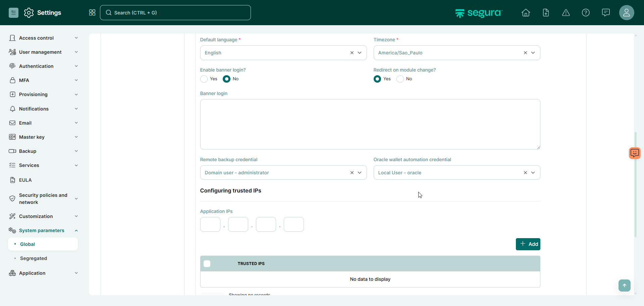Screen dimensions: 644x306
Task: Collapse the sidebar menu icon
Action: 13,13
